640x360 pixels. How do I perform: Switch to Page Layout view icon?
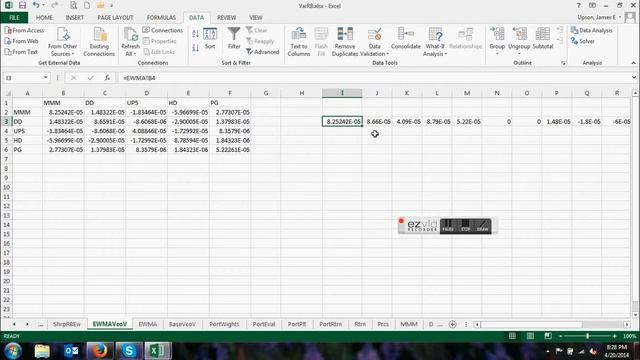(530, 336)
